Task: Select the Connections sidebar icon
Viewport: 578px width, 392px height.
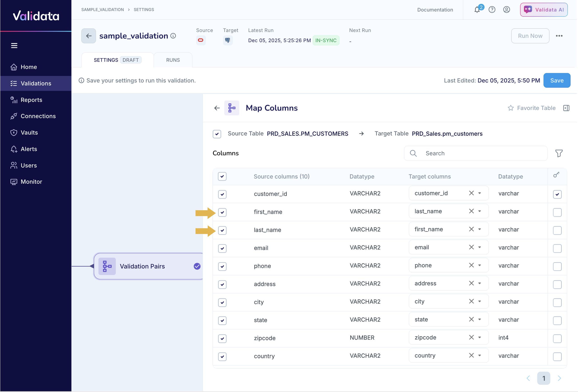Action: click(x=14, y=116)
